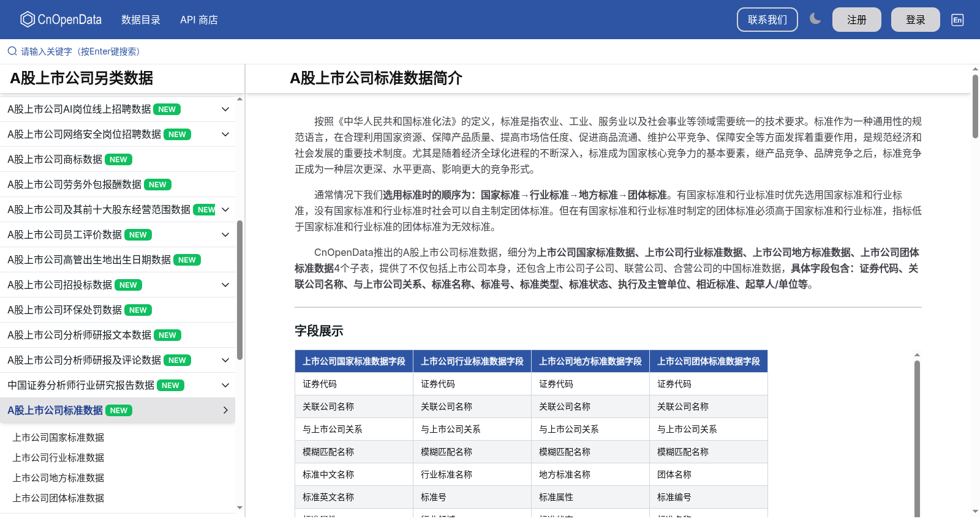Image resolution: width=980 pixels, height=527 pixels.
Task: Click the sidebar list scrollbar thumb
Action: [239, 290]
